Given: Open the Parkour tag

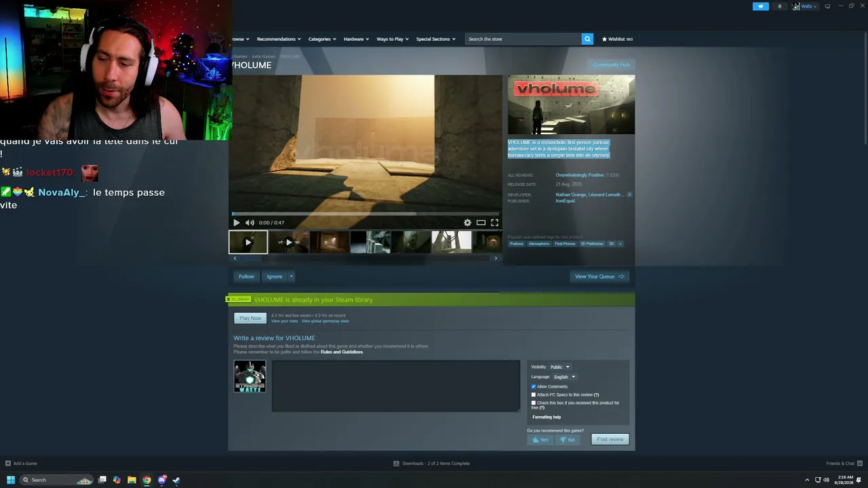Looking at the screenshot, I should pos(517,243).
